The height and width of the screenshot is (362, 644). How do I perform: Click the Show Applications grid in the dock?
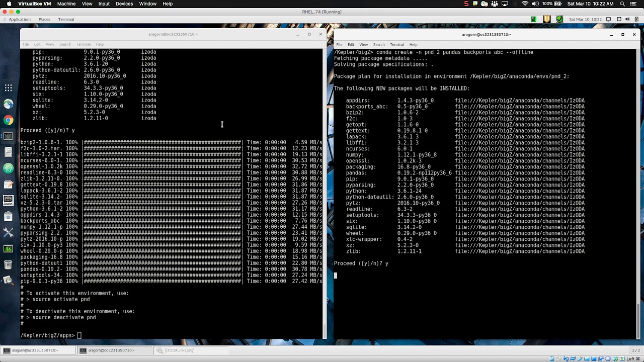pos(8,88)
